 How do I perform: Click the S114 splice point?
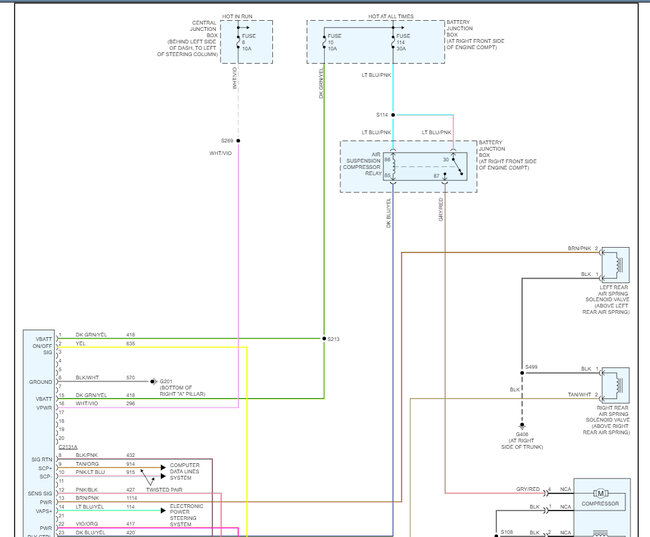[x=393, y=115]
